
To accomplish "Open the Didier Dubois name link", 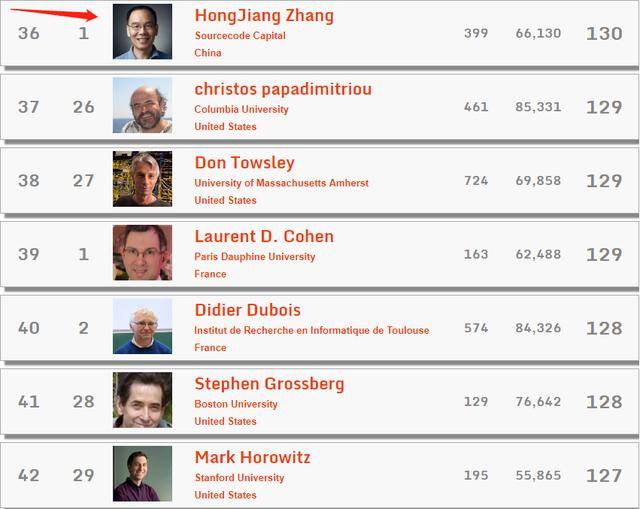I will tap(247, 310).
